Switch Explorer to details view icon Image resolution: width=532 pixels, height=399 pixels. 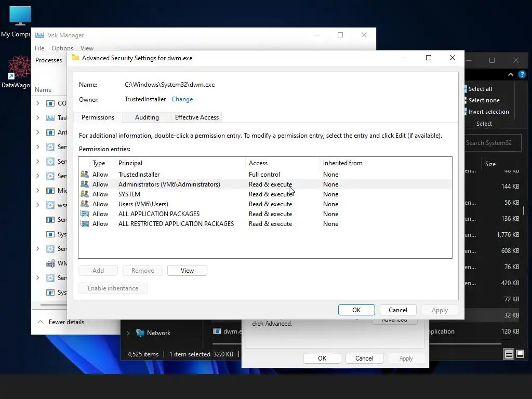509,354
